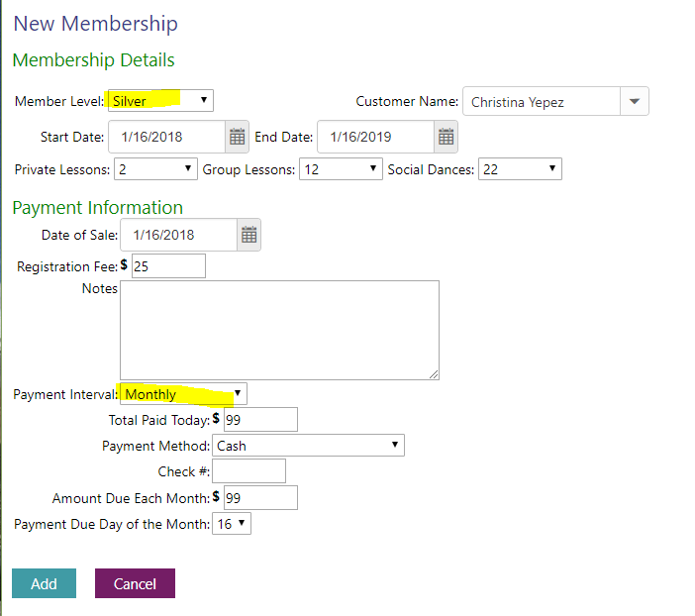Click the Start Date text field
The image size is (695, 616).
pyautogui.click(x=165, y=137)
